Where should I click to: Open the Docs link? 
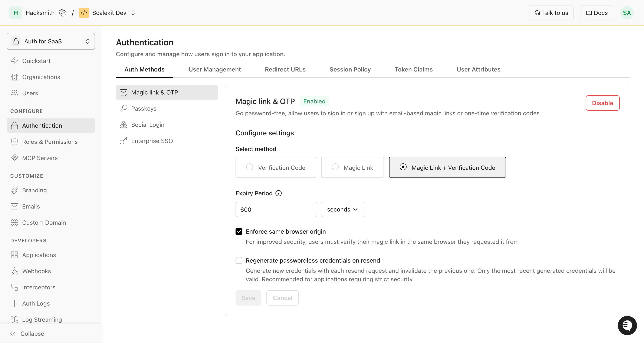click(597, 13)
